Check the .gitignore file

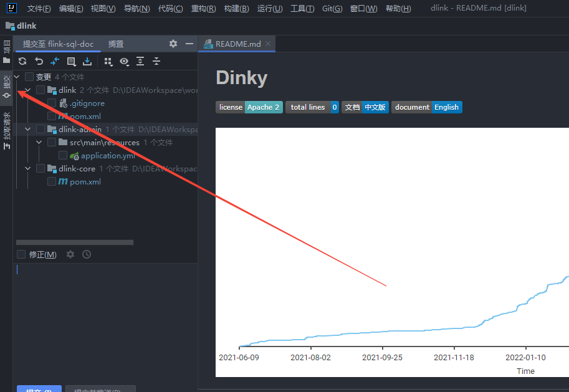(52, 103)
